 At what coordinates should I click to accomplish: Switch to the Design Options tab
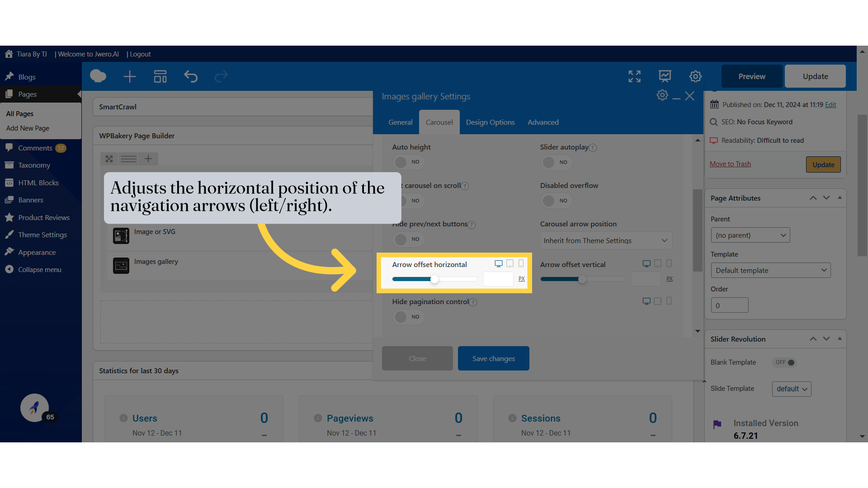tap(490, 122)
